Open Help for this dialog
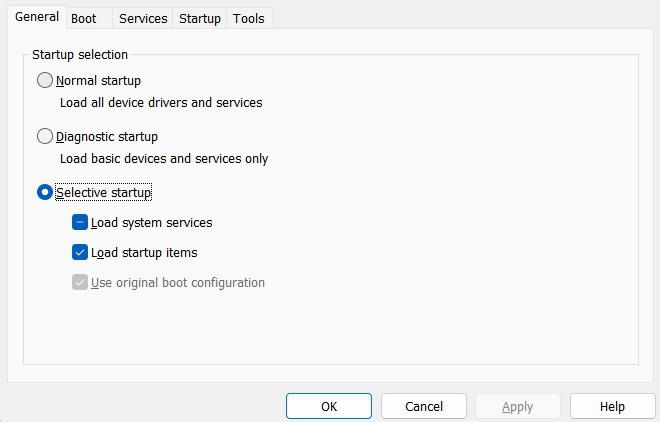This screenshot has height=422, width=660. [612, 406]
